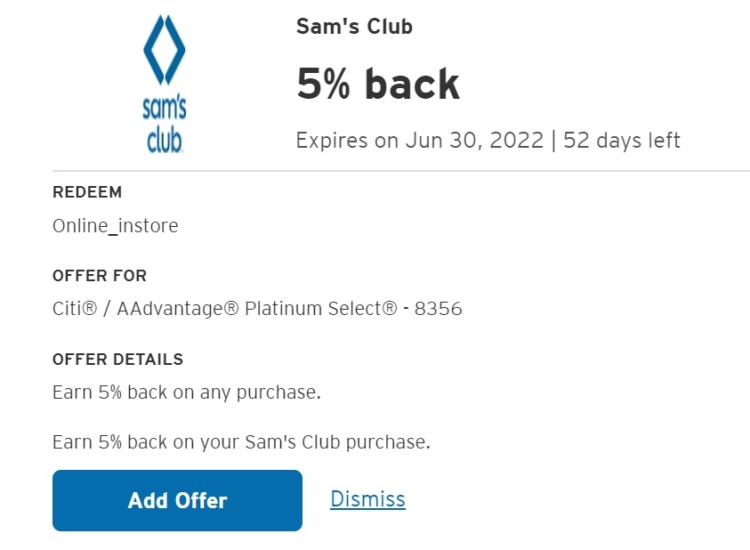Click the REDEEM section heading
The width and height of the screenshot is (750, 550).
click(87, 192)
